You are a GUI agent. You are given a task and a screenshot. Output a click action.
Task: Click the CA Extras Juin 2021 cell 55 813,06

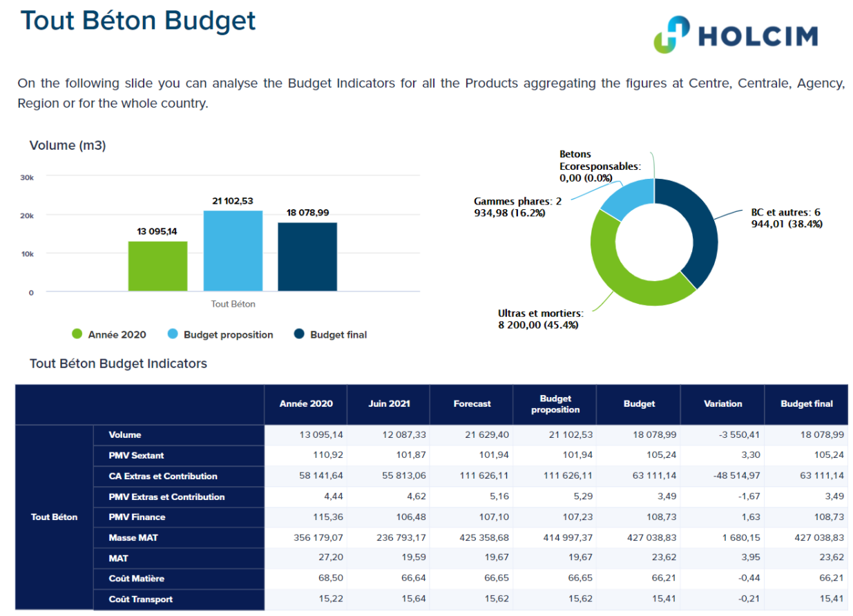[389, 477]
